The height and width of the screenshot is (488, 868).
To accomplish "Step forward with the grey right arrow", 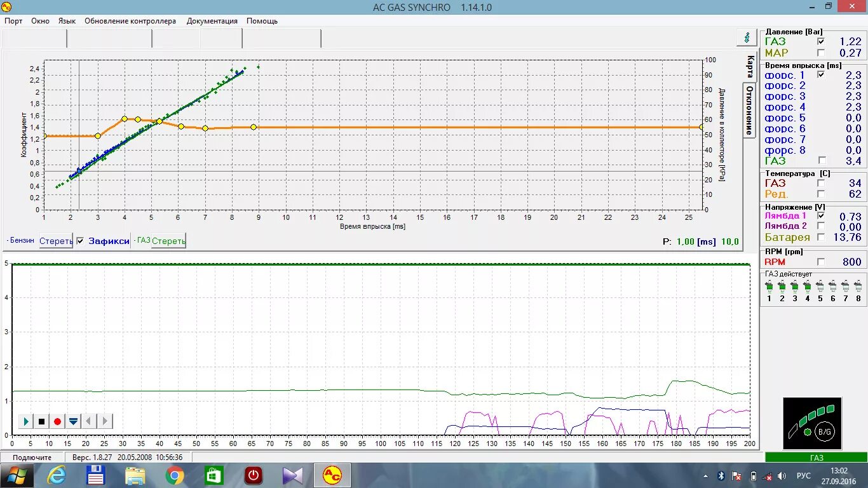I will coord(105,421).
